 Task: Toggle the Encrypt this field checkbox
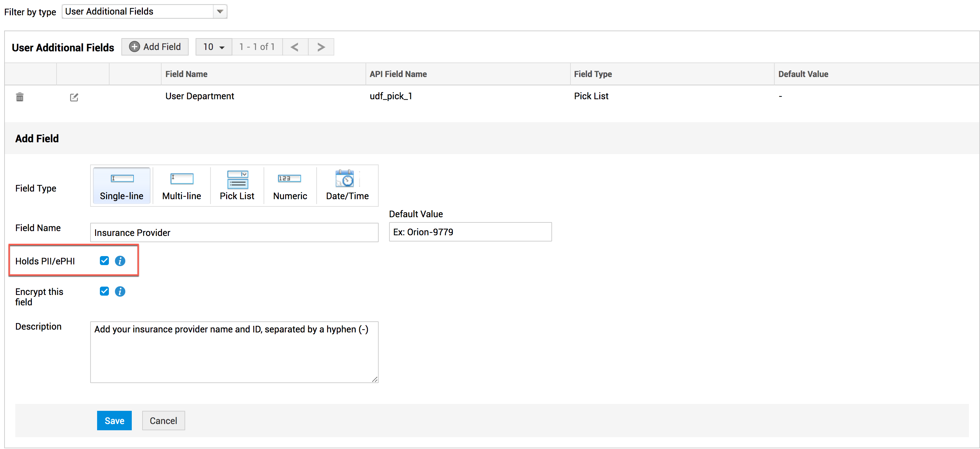tap(104, 291)
